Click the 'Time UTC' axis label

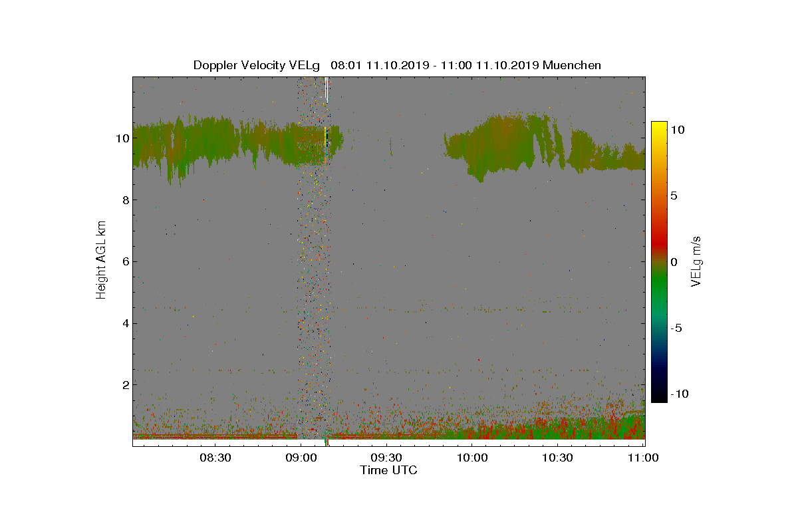point(388,470)
